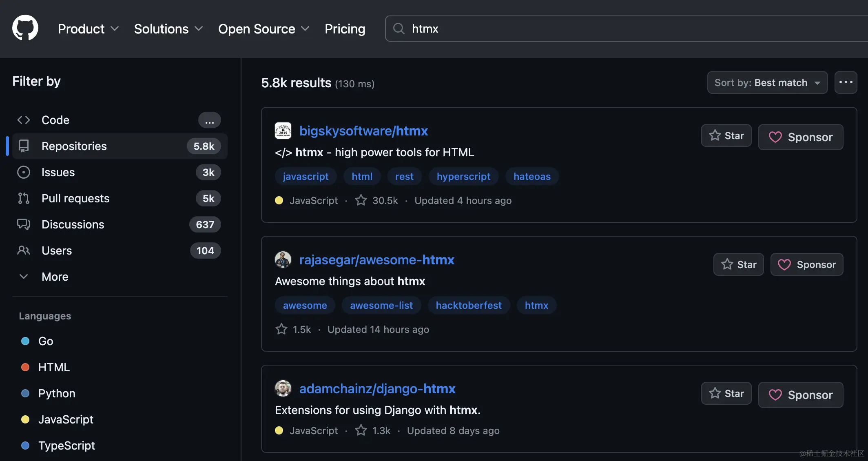Image resolution: width=868 pixels, height=461 pixels.
Task: Filter results by Discussions
Action: click(120, 224)
